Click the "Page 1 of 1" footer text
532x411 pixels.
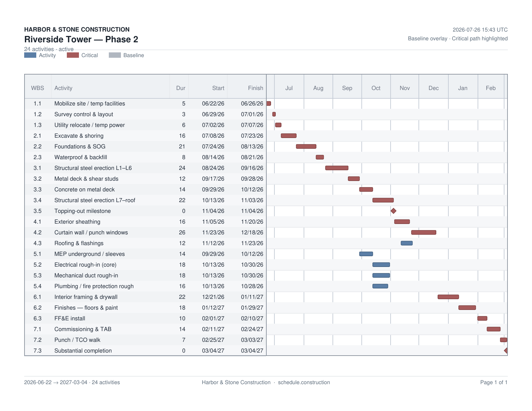tap(494, 382)
